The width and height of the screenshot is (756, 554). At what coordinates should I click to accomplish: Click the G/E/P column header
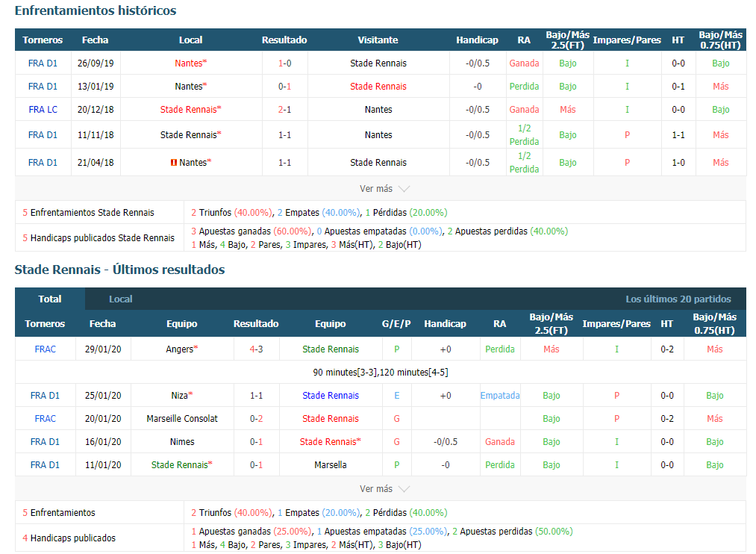(x=396, y=323)
